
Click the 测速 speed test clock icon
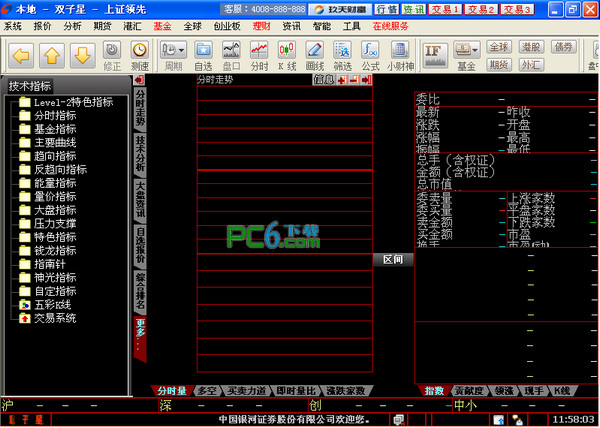140,51
